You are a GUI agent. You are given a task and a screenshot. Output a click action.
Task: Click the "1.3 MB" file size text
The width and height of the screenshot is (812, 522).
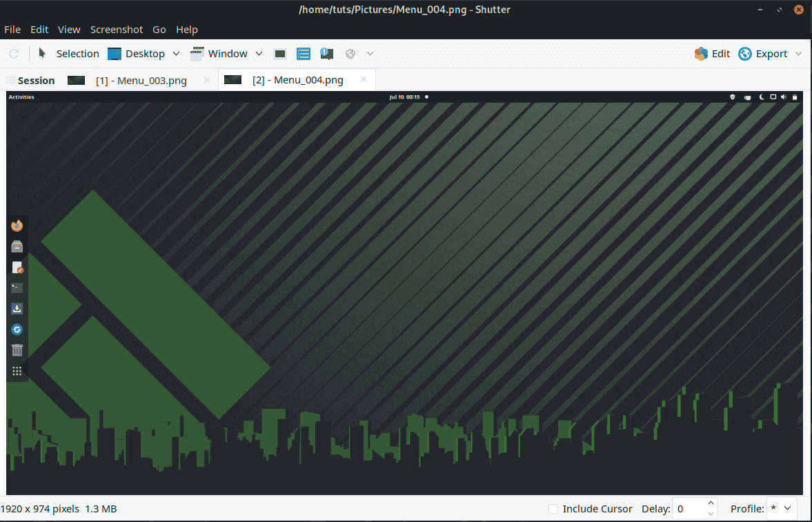[x=101, y=509]
